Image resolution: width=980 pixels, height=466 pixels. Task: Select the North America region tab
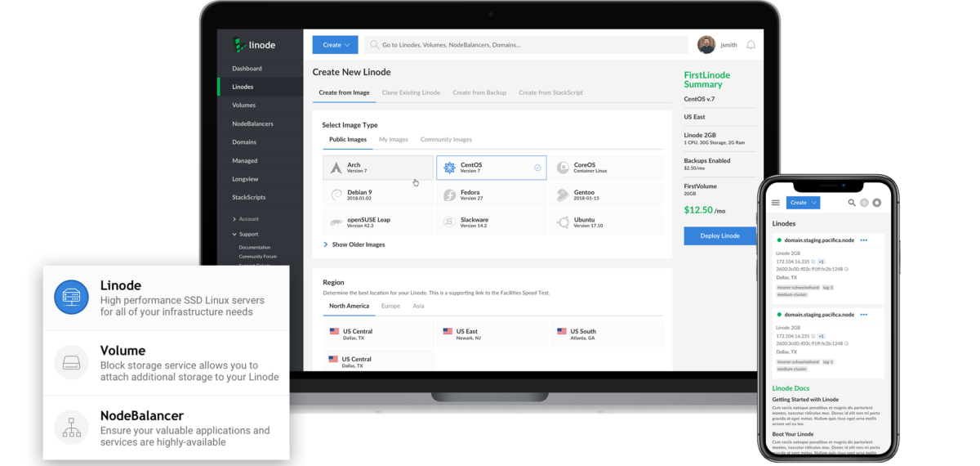click(349, 307)
